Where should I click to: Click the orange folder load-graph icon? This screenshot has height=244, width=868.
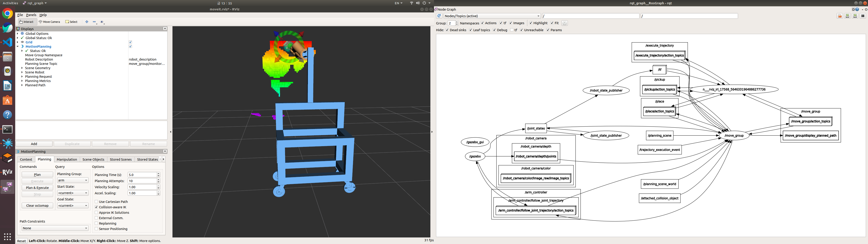click(x=840, y=16)
